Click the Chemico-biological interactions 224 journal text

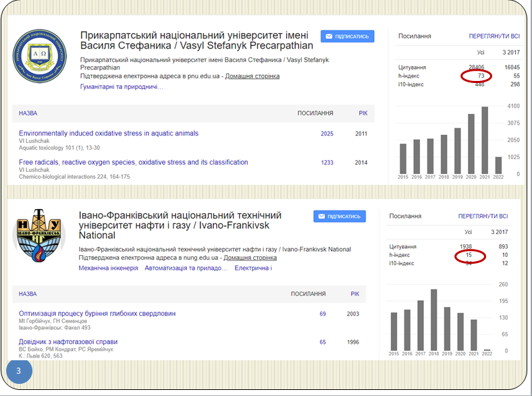(74, 177)
